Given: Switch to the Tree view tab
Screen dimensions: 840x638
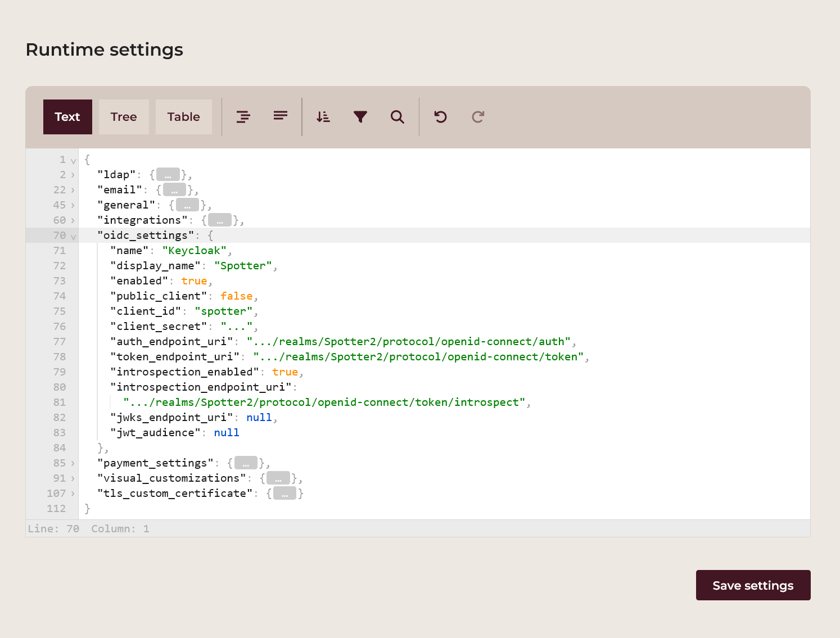Looking at the screenshot, I should pos(123,116).
